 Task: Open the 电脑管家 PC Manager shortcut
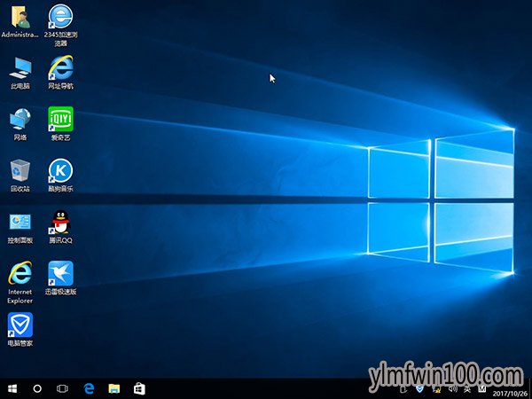point(20,330)
